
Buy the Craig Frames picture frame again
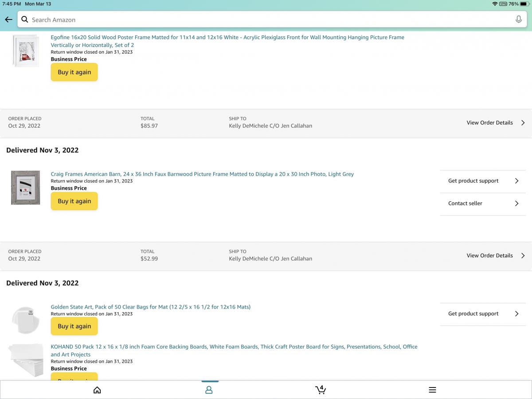[74, 201]
